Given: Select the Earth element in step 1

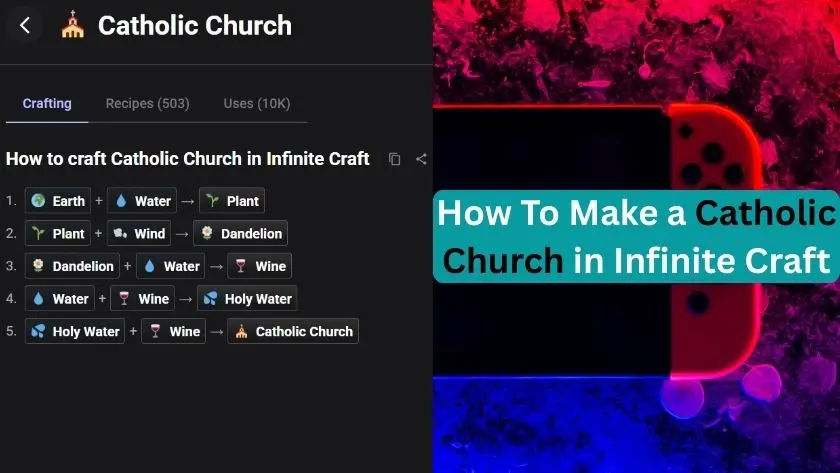Looking at the screenshot, I should pyautogui.click(x=58, y=201).
